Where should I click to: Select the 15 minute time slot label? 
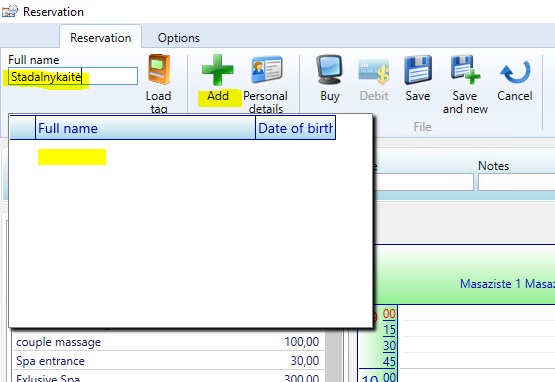pyautogui.click(x=389, y=330)
